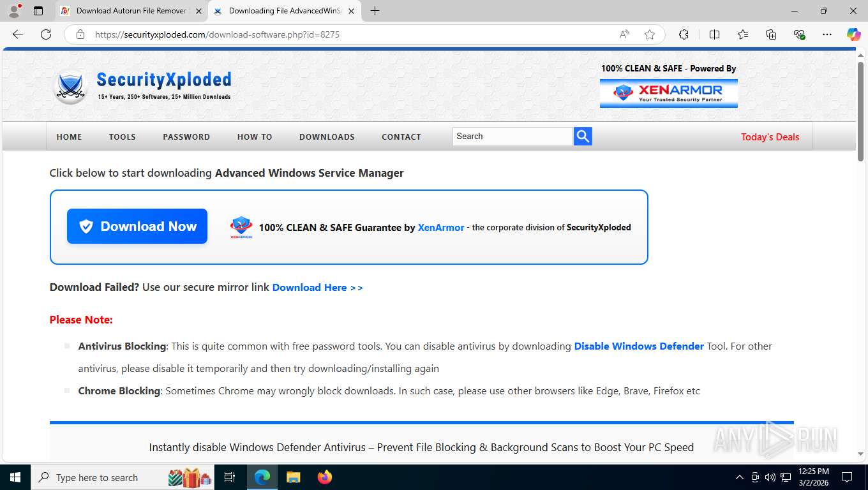This screenshot has height=490, width=868.
Task: Open CONTACT menu item
Action: (x=401, y=137)
